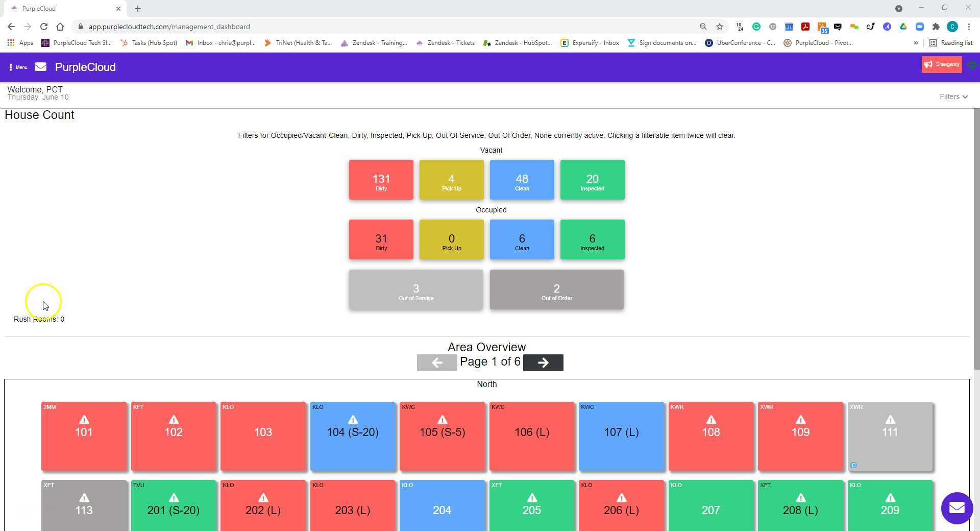Open the Adobe Acrobat extension icon
This screenshot has height=531, width=980.
pyautogui.click(x=805, y=27)
